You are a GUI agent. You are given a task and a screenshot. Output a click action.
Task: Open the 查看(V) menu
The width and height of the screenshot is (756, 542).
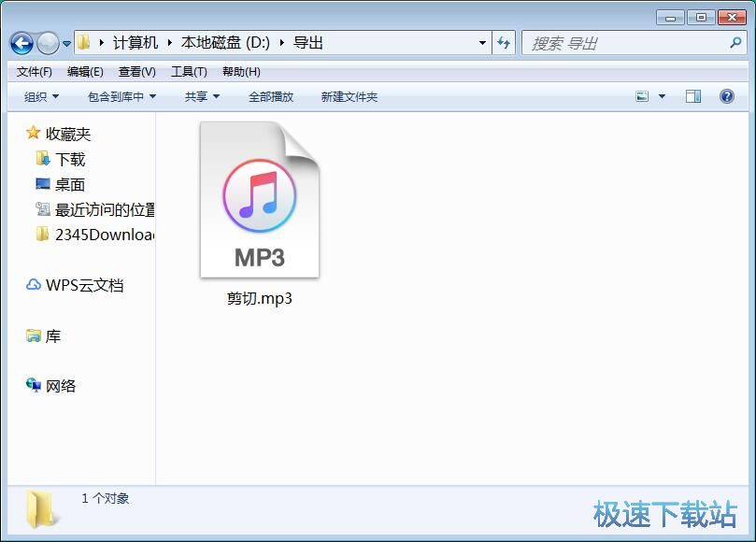(x=137, y=72)
